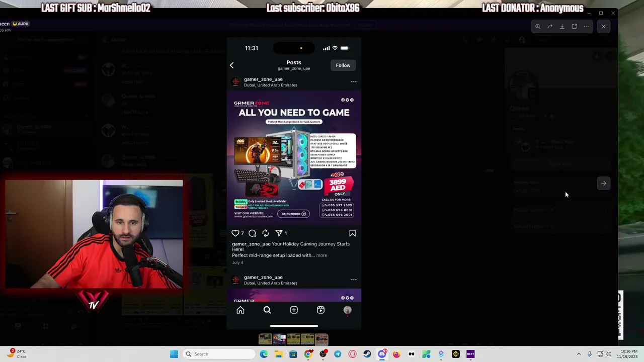Select the fifth thumbnail in the image strip
The height and width of the screenshot is (362, 644).
click(x=321, y=340)
